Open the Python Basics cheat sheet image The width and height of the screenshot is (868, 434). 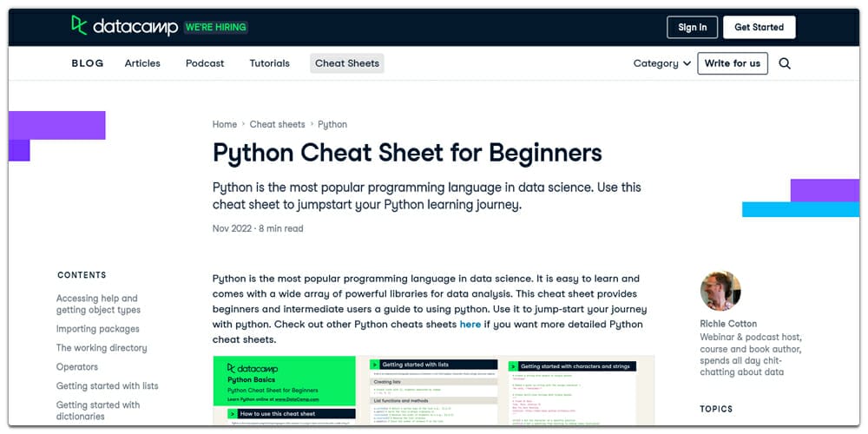click(x=433, y=391)
